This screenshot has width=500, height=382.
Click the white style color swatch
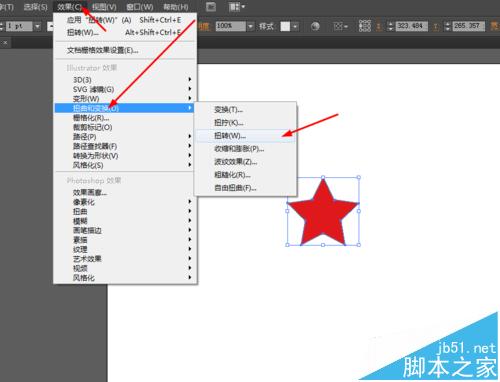285,26
